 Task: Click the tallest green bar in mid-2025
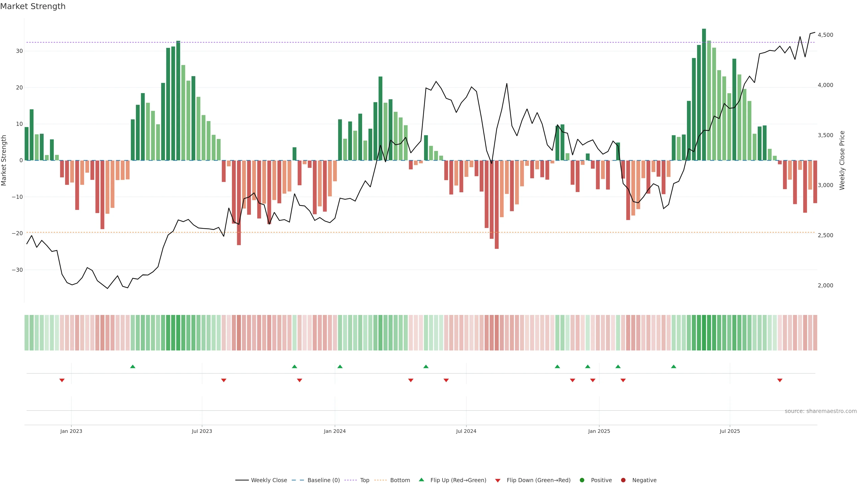point(704,94)
